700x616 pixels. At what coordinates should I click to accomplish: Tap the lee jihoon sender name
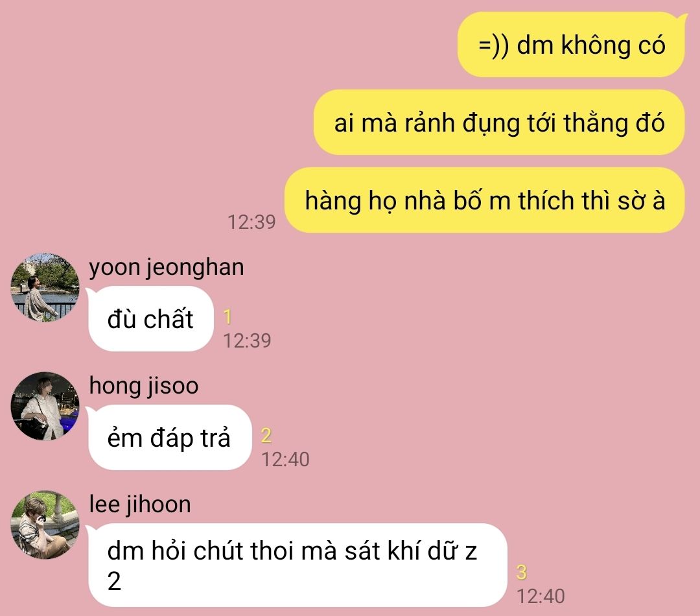coord(140,504)
